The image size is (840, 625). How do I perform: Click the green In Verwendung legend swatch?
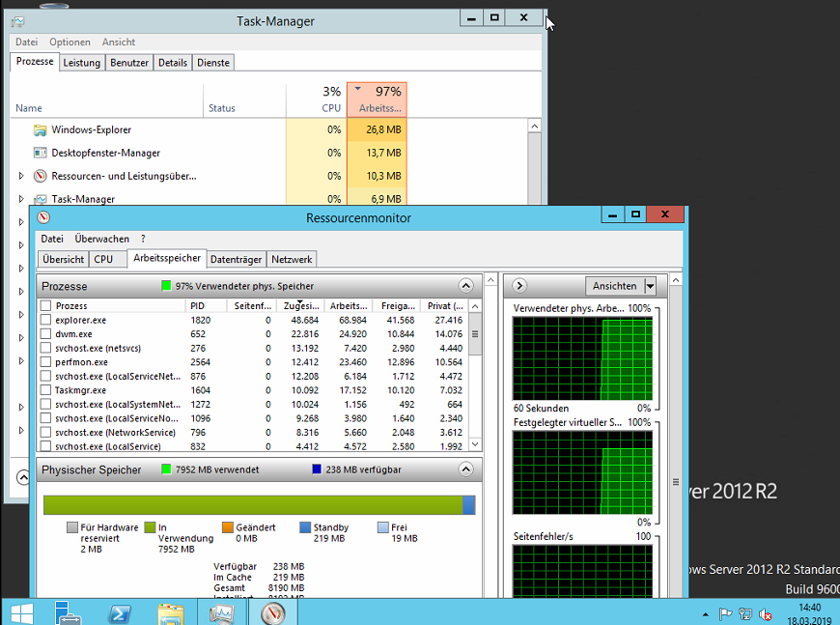point(150,527)
